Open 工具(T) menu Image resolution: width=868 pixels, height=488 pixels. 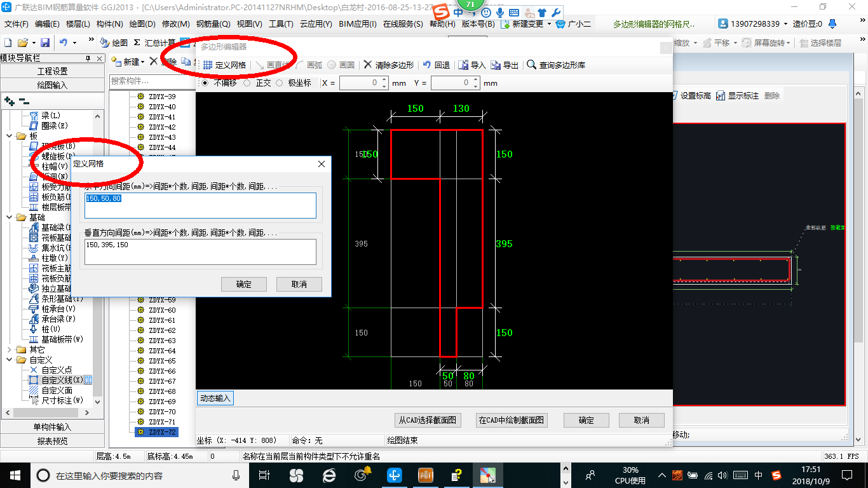[x=281, y=24]
